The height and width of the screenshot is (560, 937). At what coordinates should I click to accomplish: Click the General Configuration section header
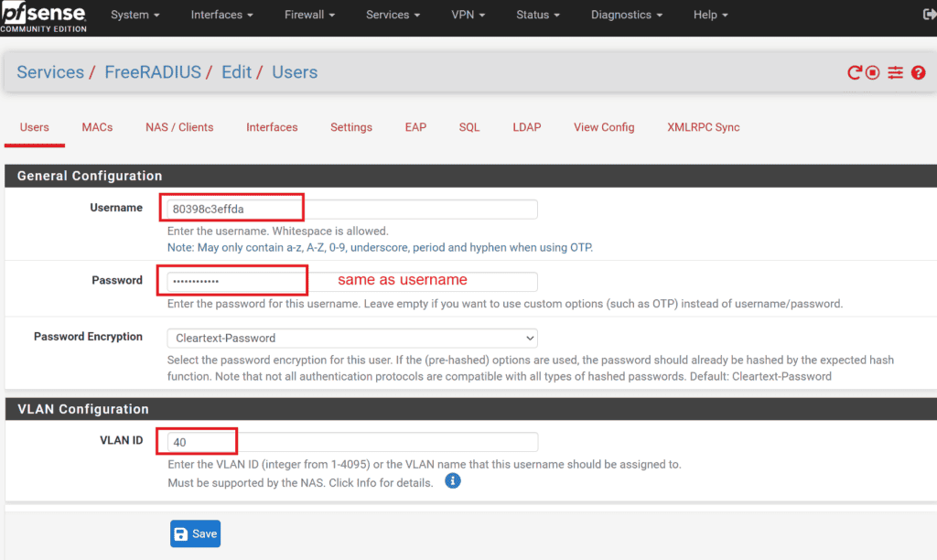470,176
